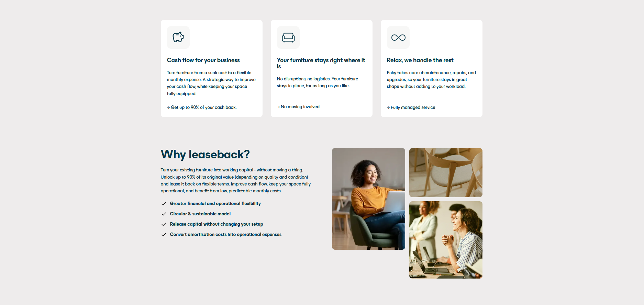Open the wooden chairs photo
The height and width of the screenshot is (305, 644).
(446, 172)
